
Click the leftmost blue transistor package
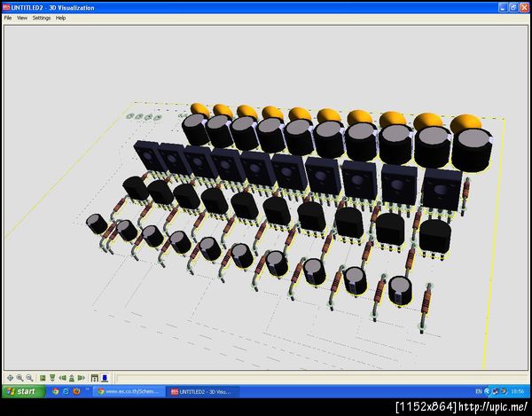(149, 157)
